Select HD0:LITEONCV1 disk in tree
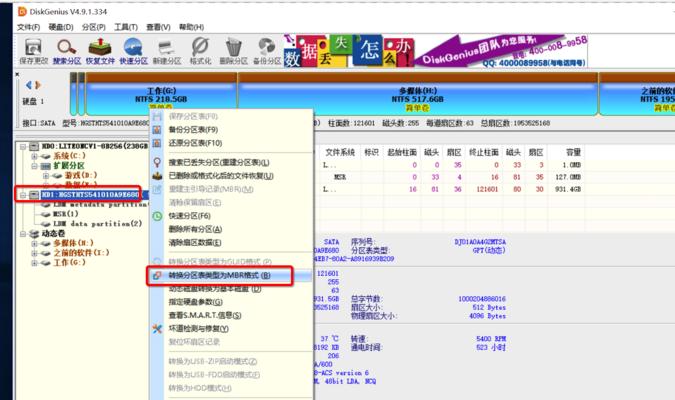 tap(94, 146)
